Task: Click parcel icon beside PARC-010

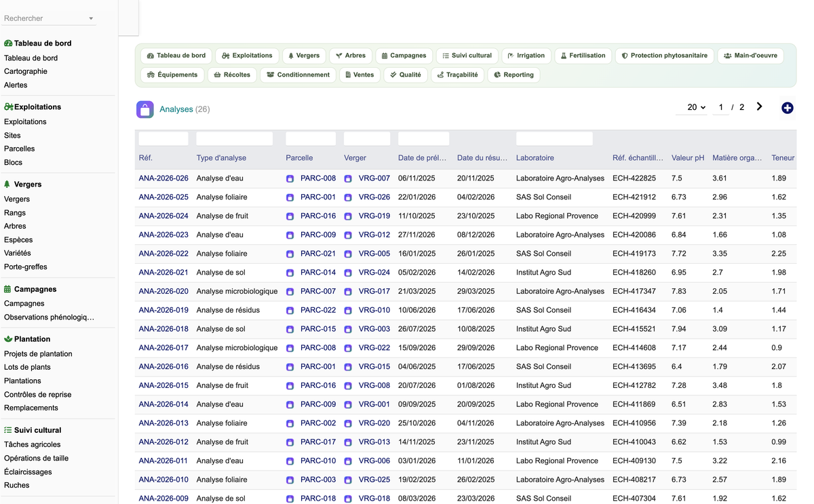Action: click(290, 461)
